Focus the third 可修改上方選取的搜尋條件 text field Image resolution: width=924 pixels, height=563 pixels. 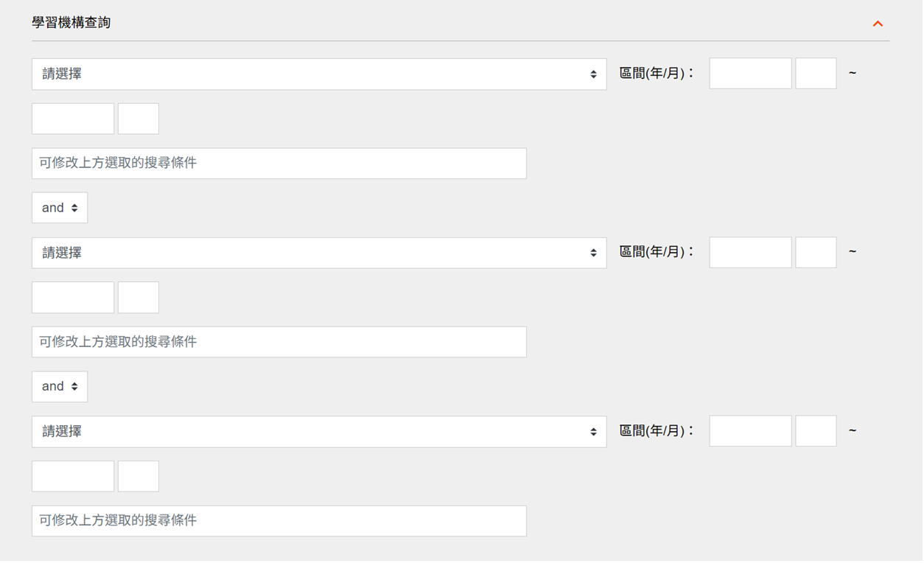(279, 521)
